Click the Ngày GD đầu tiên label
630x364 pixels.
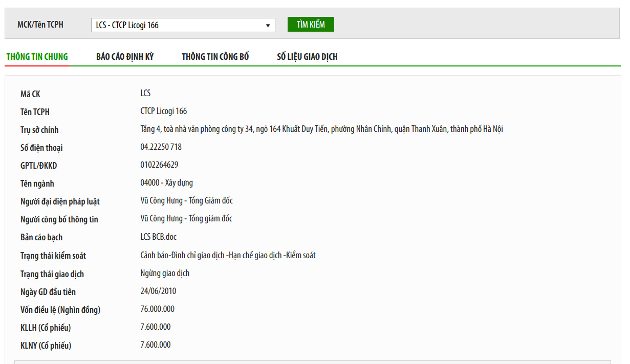coord(48,292)
